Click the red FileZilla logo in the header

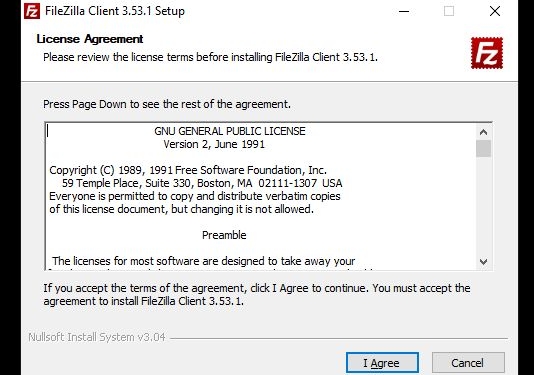coord(487,53)
